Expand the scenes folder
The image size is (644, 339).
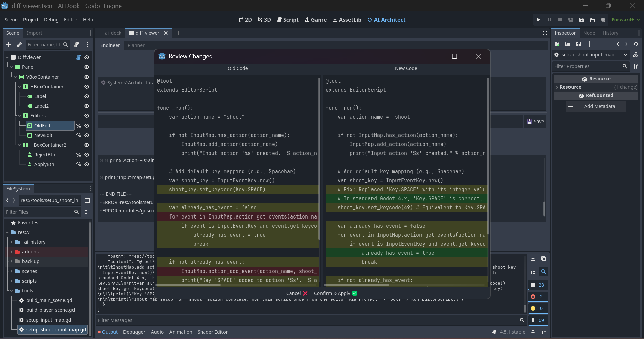11,271
